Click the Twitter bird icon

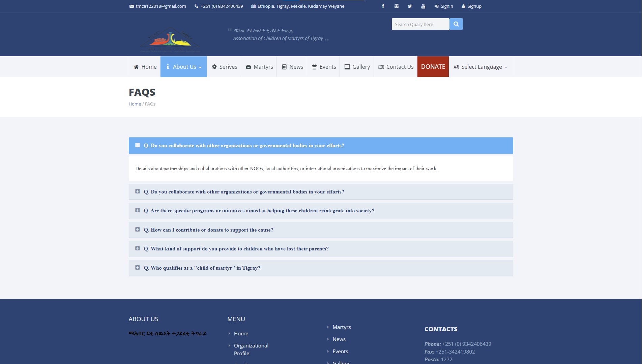[x=410, y=6]
